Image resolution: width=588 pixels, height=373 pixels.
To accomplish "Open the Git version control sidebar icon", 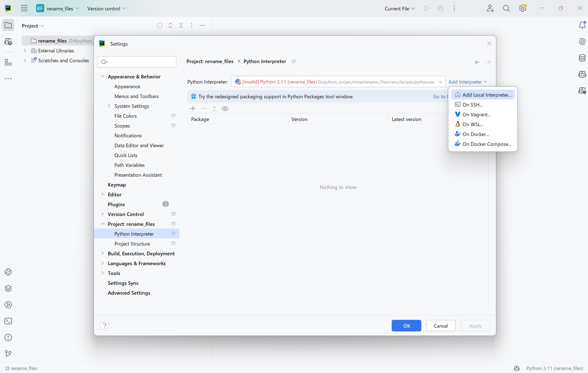I will [8, 354].
